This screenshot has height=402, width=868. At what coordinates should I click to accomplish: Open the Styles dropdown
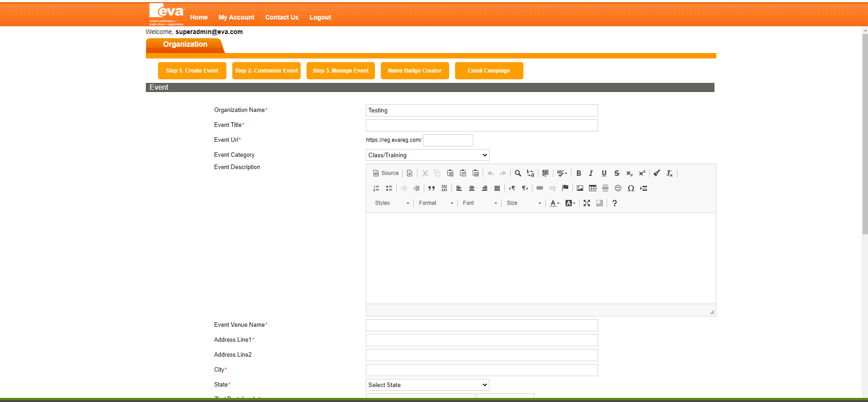tap(392, 203)
